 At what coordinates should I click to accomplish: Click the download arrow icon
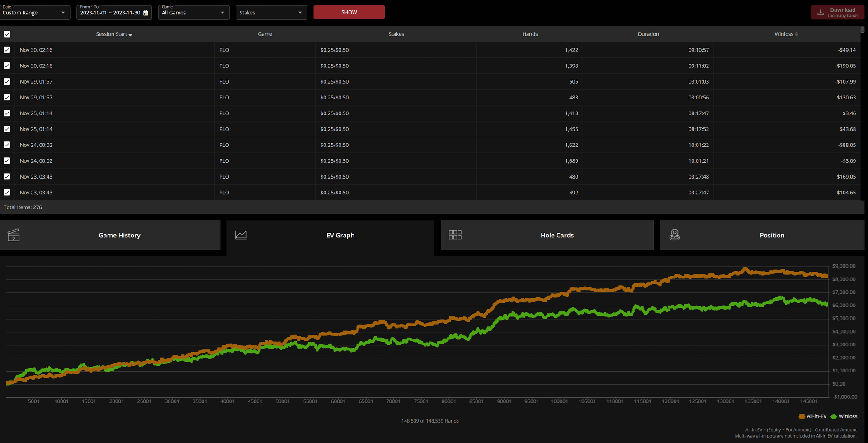tap(820, 13)
